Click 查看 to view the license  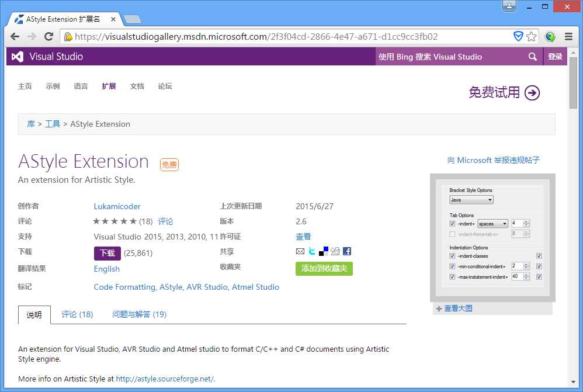pyautogui.click(x=303, y=237)
